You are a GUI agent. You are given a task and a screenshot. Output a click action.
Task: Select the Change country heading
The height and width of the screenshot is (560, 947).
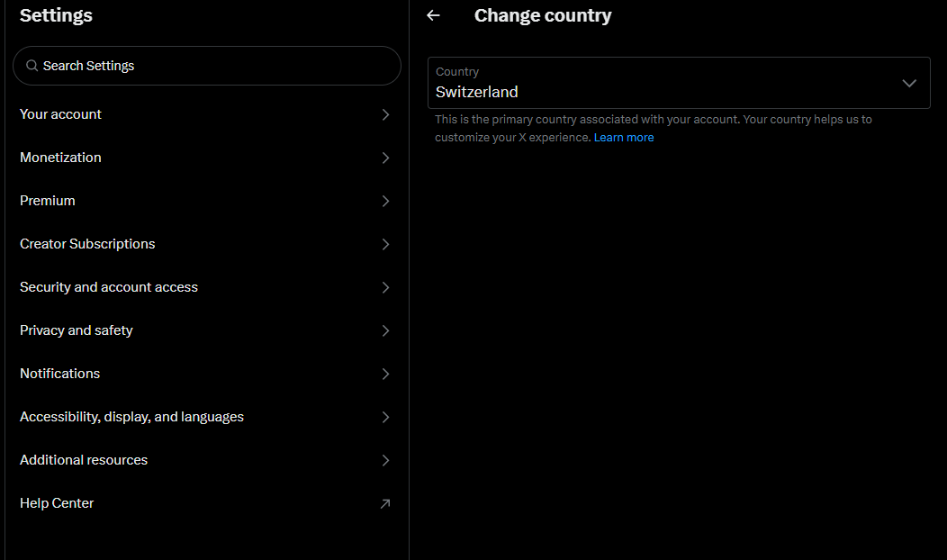tap(543, 15)
